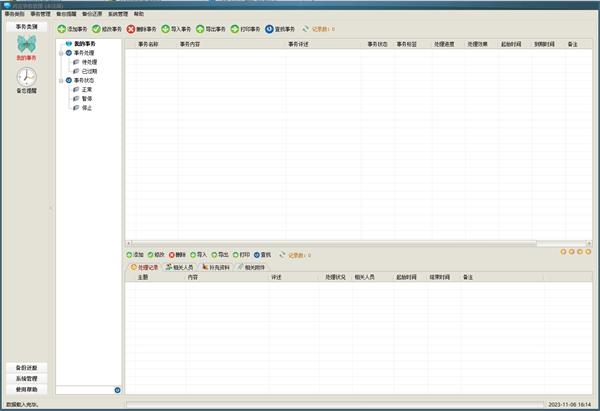This screenshot has height=411, width=600.
Task: Click the 使用帮助 button in left sidebar
Action: pos(27,390)
